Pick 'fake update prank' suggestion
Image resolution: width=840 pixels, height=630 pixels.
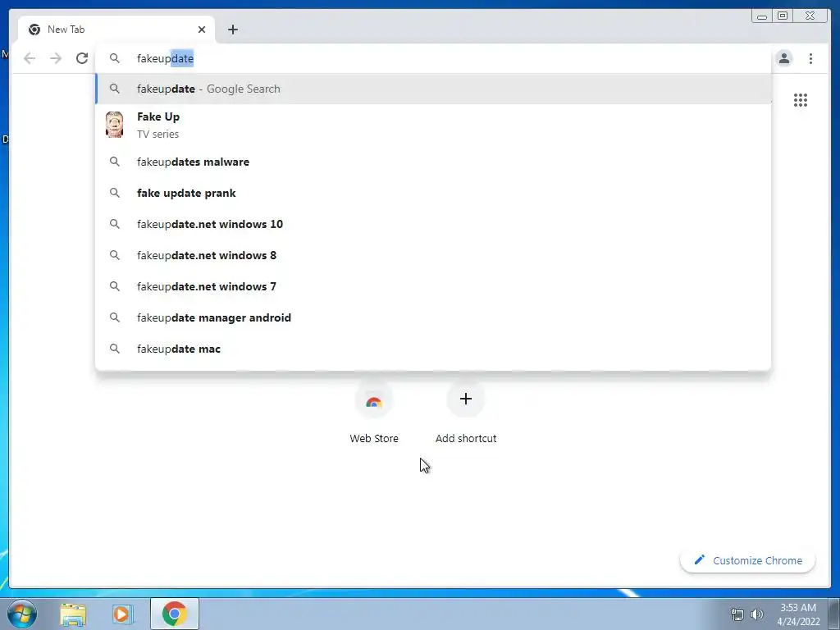[433, 193]
